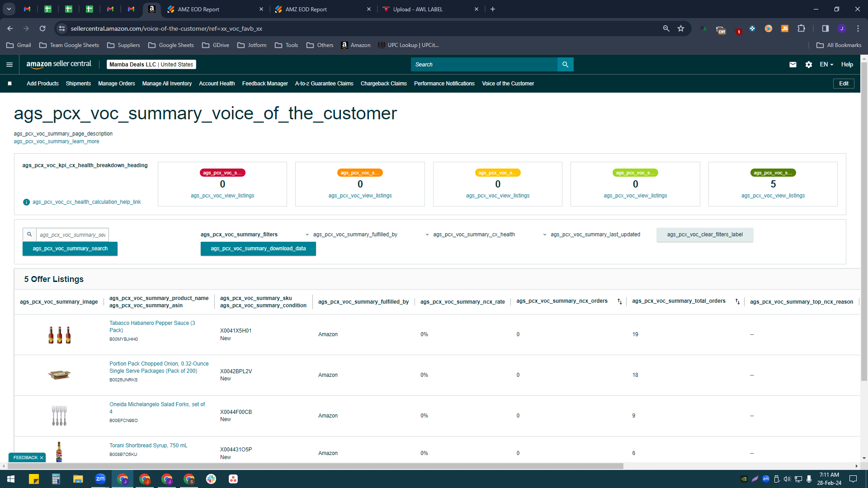This screenshot has height=488, width=868.
Task: Open the EN language dropdown
Action: tap(826, 65)
